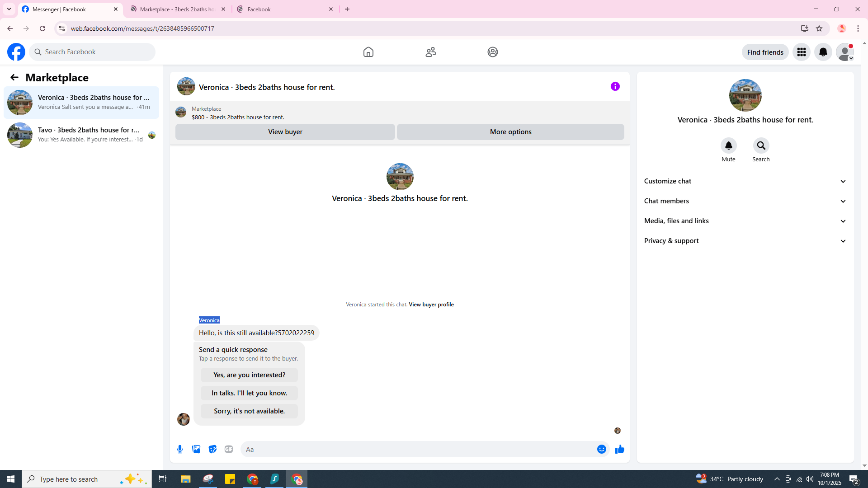Open the Facebook menu grid icon
Viewport: 868px width, 488px height.
coord(802,52)
